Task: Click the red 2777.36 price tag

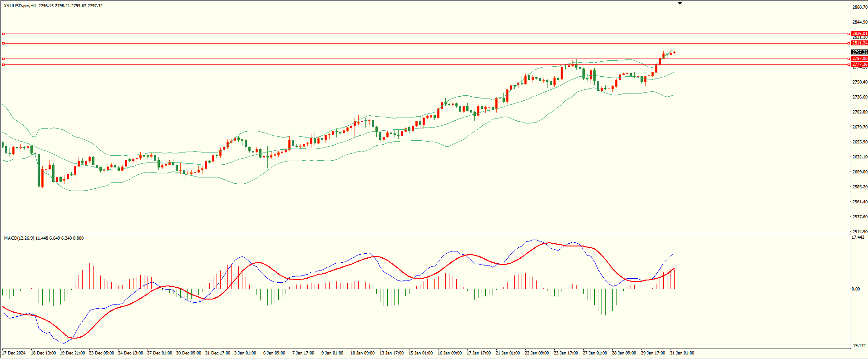Action: tap(859, 64)
